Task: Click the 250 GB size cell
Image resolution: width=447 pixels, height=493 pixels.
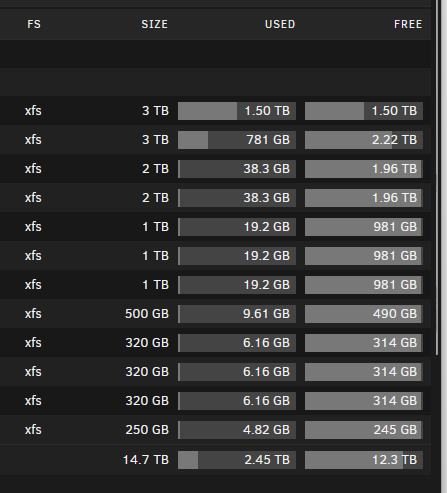Action: (147, 430)
